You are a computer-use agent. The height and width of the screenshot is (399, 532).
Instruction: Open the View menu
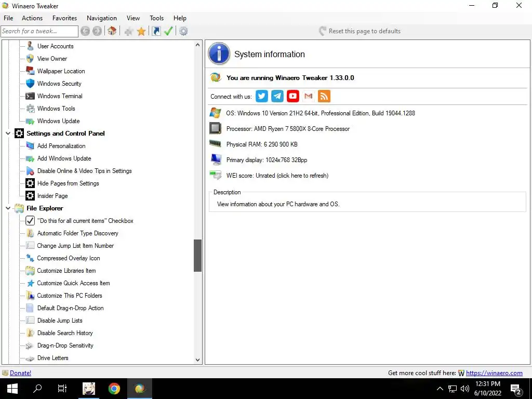pos(133,18)
